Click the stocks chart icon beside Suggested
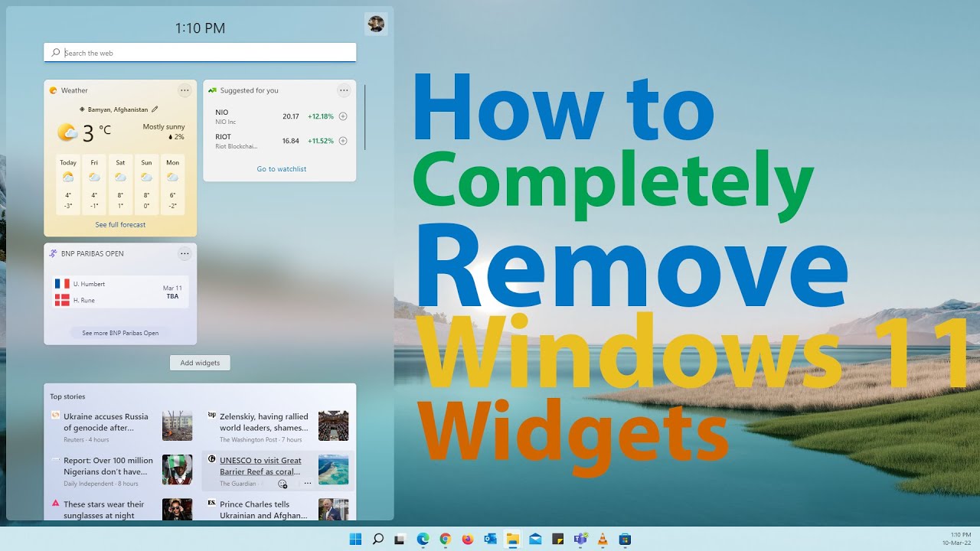The image size is (980, 551). click(x=212, y=90)
